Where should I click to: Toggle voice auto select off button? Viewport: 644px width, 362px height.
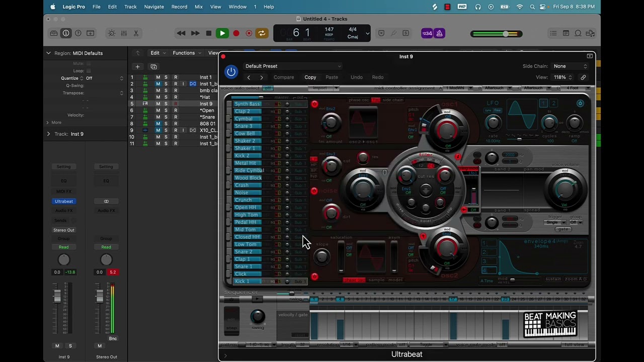[x=268, y=88]
